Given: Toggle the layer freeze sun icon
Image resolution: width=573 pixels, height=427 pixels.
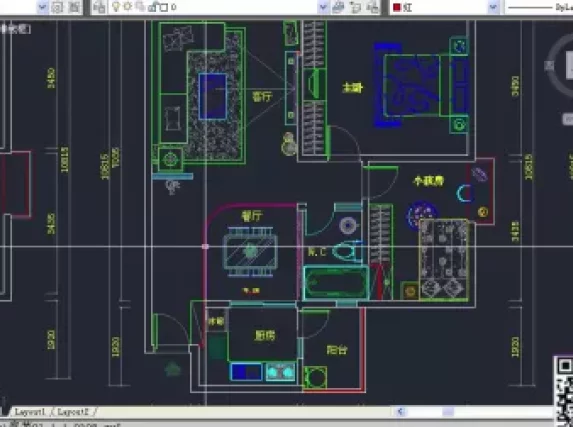Looking at the screenshot, I should pos(128,7).
